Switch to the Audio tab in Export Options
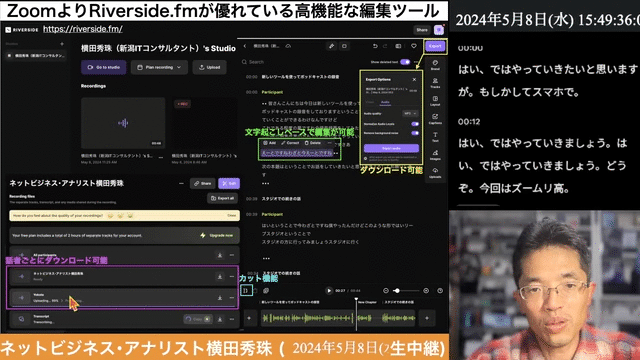Screen dimensions: 640x360 pos(385,102)
